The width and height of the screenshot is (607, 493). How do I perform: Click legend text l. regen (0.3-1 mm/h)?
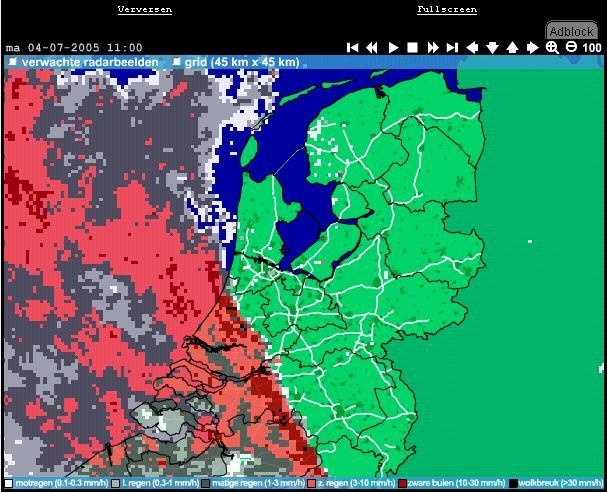click(x=161, y=483)
